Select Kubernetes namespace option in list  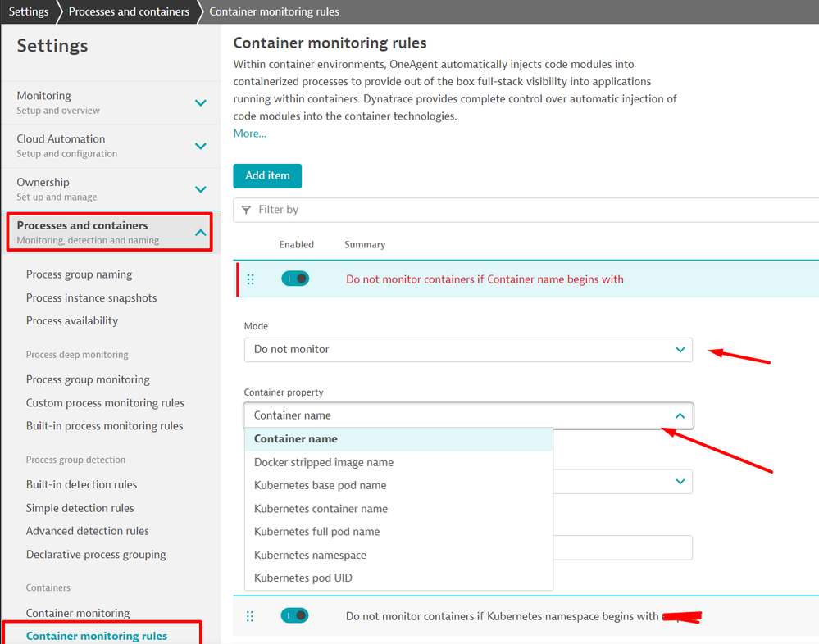(x=310, y=555)
